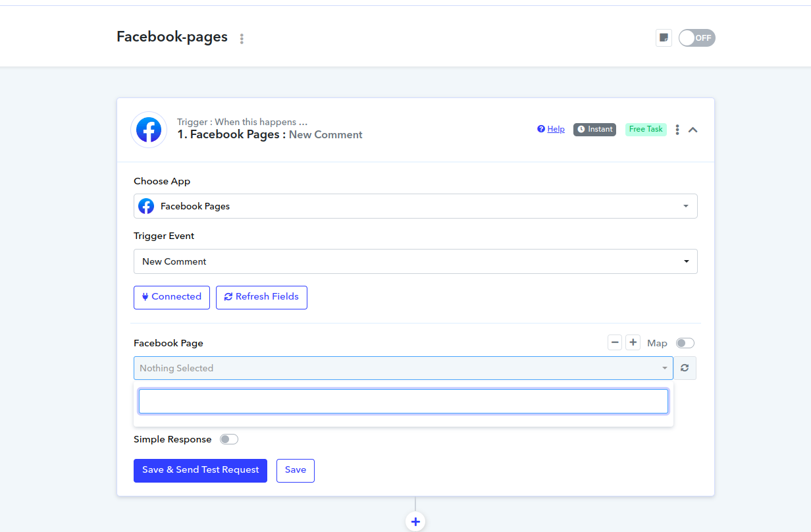This screenshot has width=811, height=532.
Task: Open trigger step three-dot menu
Action: 677,130
